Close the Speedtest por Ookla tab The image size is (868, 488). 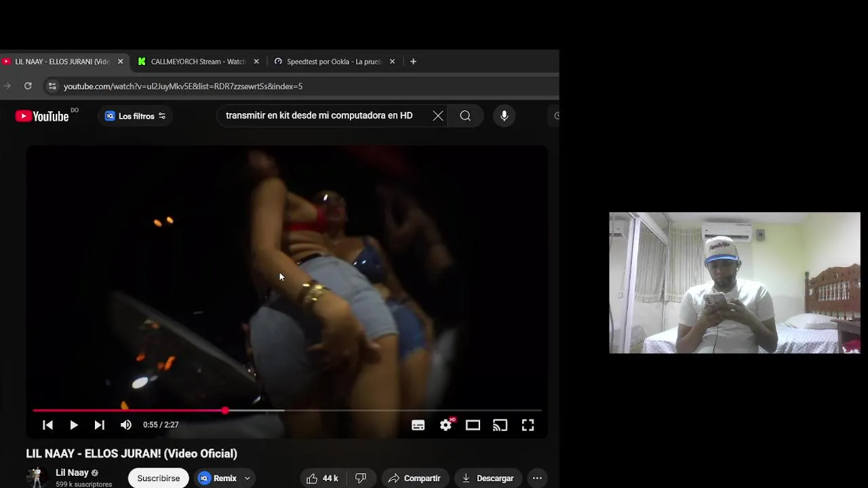pos(392,62)
